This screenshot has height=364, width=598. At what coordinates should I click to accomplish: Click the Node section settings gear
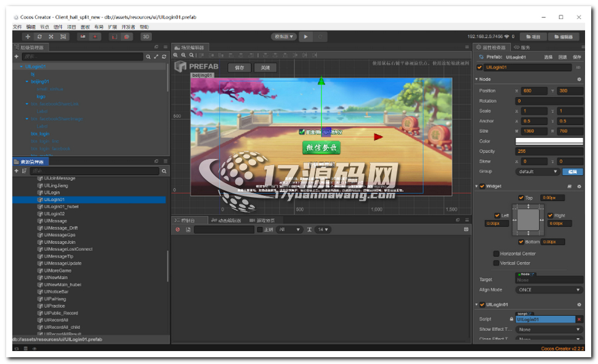579,79
